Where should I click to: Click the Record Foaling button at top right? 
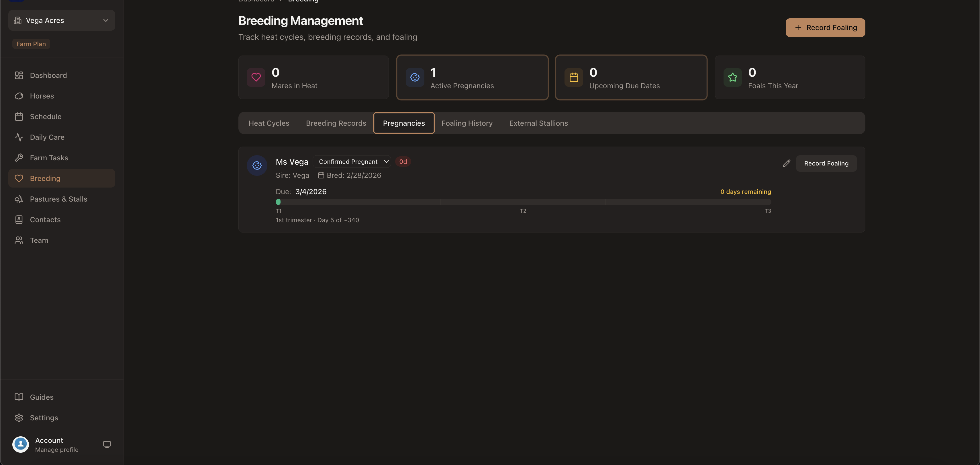[x=825, y=27]
